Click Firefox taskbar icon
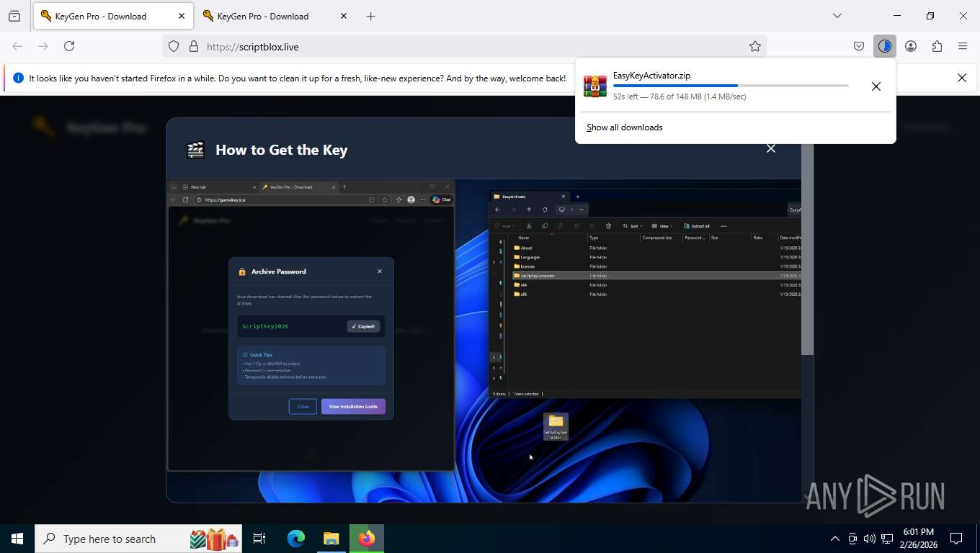The width and height of the screenshot is (980, 553). click(x=367, y=539)
